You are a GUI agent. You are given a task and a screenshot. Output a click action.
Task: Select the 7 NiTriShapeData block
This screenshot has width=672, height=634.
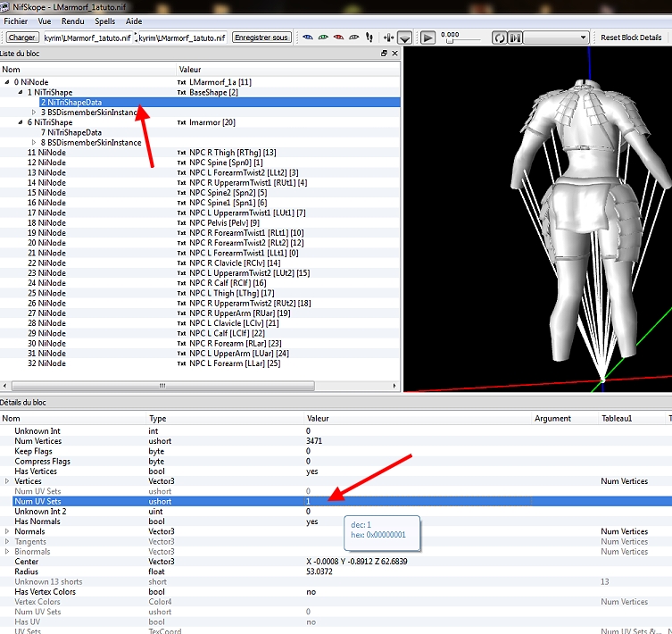coord(71,132)
